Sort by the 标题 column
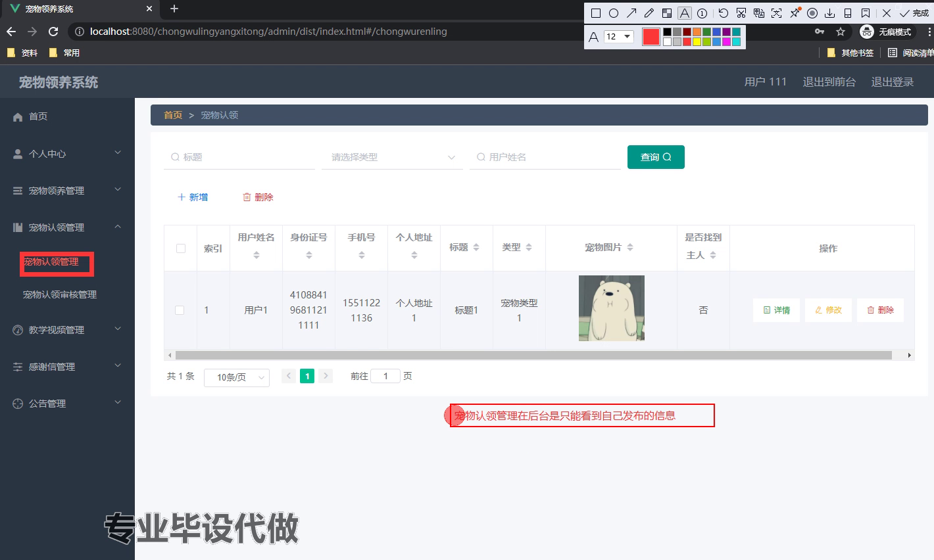 pos(476,247)
